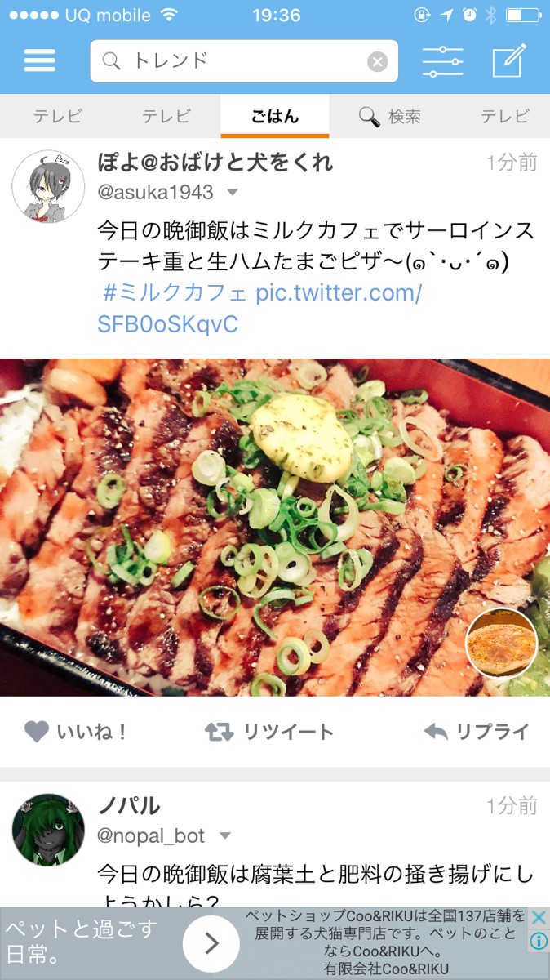Image resolution: width=550 pixels, height=980 pixels.
Task: Like the tweet with heart icon
Action: (76, 731)
